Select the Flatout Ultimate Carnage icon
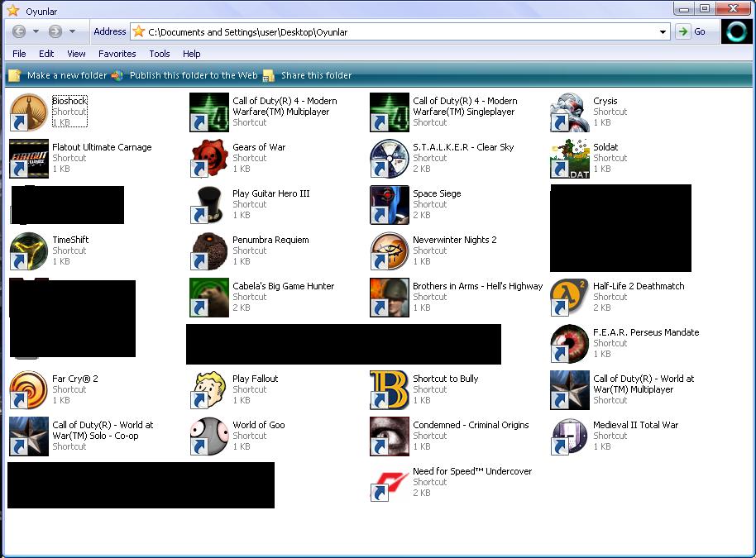The image size is (756, 558). pos(29,159)
